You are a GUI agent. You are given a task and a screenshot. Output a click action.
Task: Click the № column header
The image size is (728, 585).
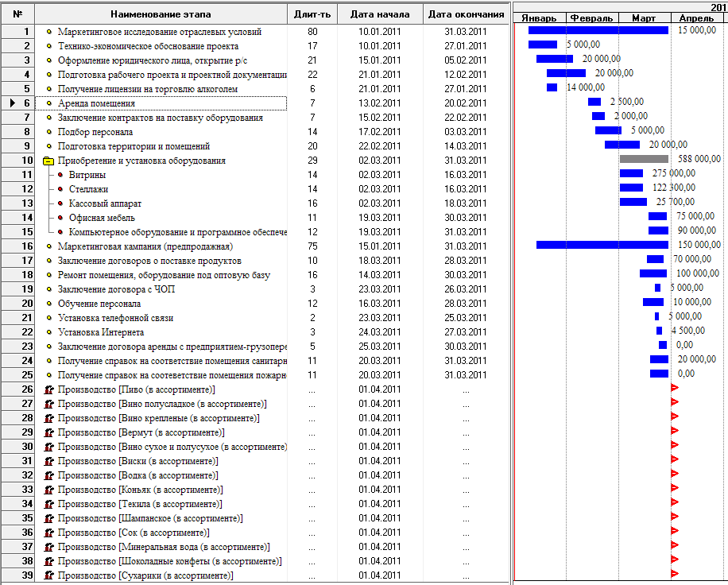point(17,14)
